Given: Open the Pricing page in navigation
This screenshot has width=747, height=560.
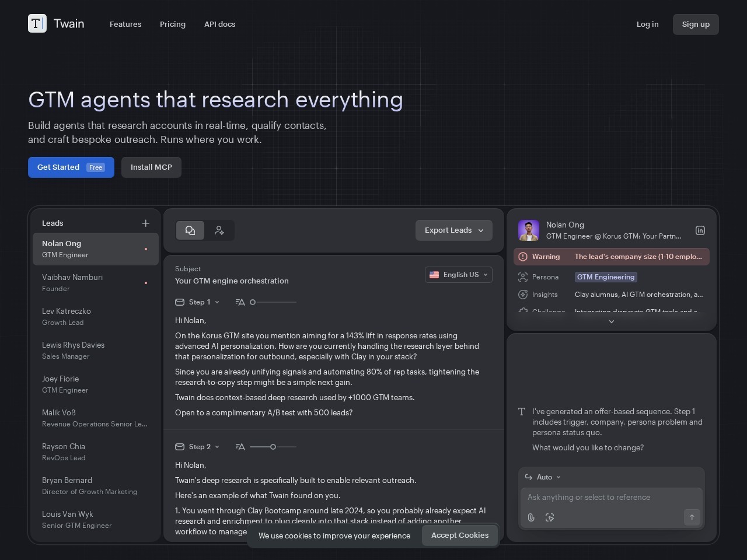Looking at the screenshot, I should 173,24.
